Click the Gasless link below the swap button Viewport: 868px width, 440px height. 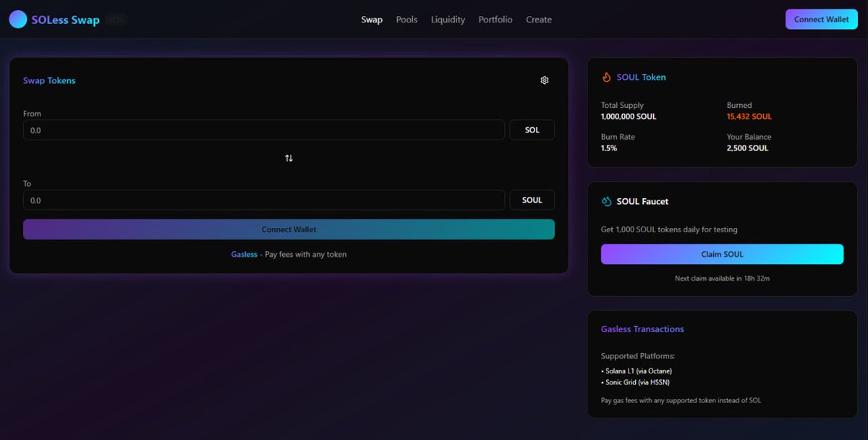point(244,254)
